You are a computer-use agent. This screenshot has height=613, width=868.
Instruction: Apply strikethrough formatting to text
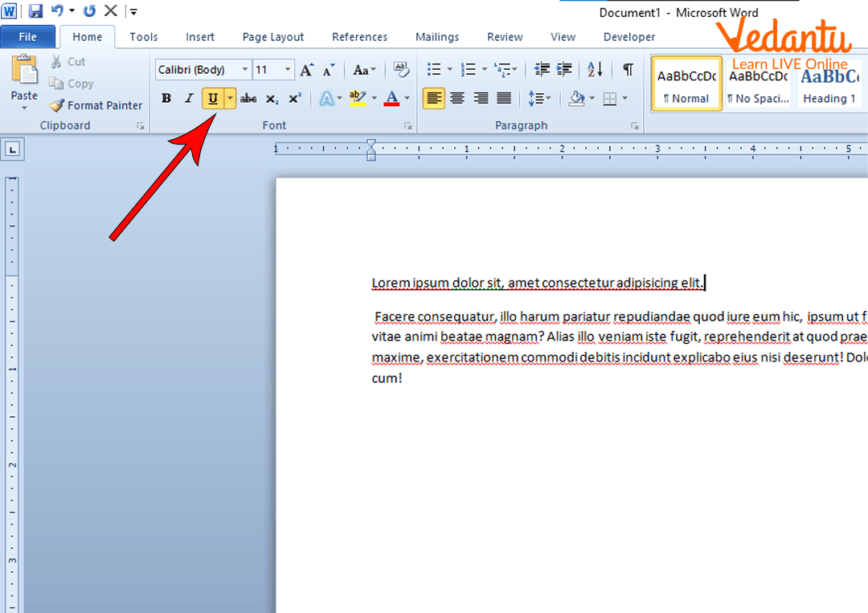(x=248, y=99)
